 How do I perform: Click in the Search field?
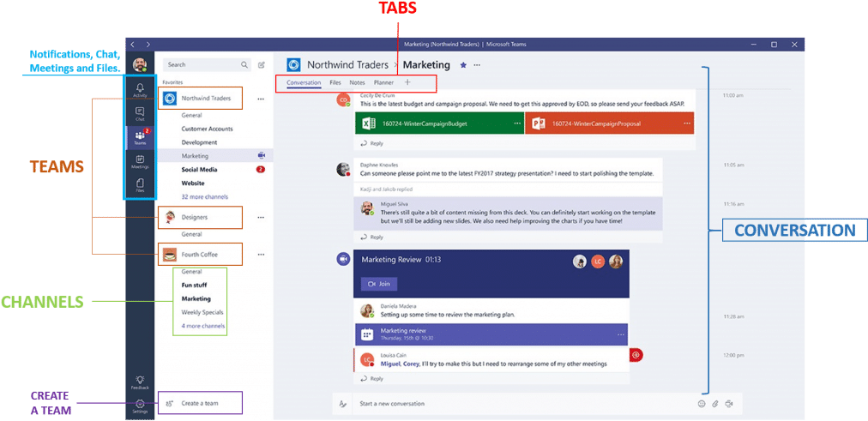208,64
